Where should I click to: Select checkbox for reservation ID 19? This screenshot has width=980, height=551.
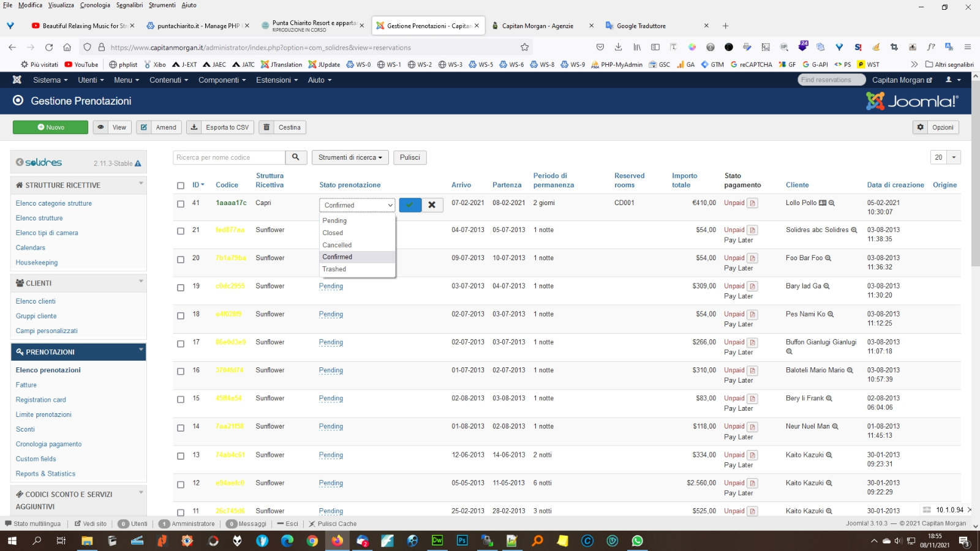click(x=181, y=287)
